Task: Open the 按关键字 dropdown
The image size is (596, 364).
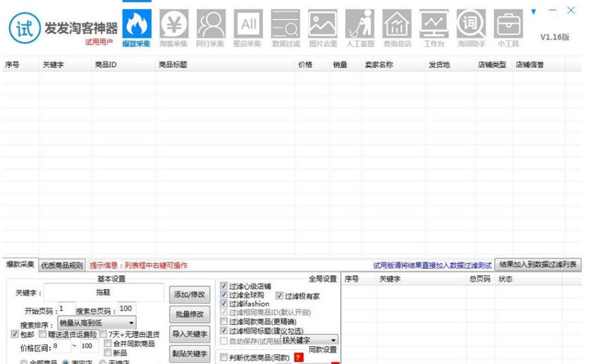Action: (x=309, y=340)
